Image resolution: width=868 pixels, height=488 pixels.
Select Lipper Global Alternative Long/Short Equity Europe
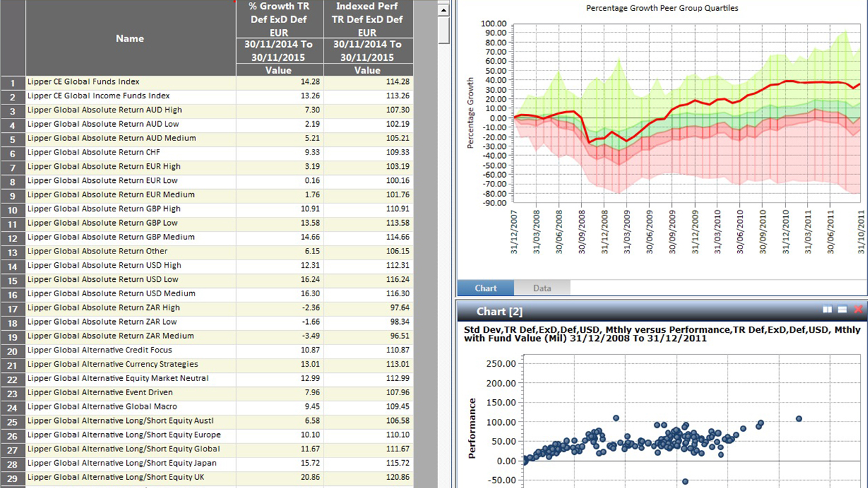[x=123, y=434]
